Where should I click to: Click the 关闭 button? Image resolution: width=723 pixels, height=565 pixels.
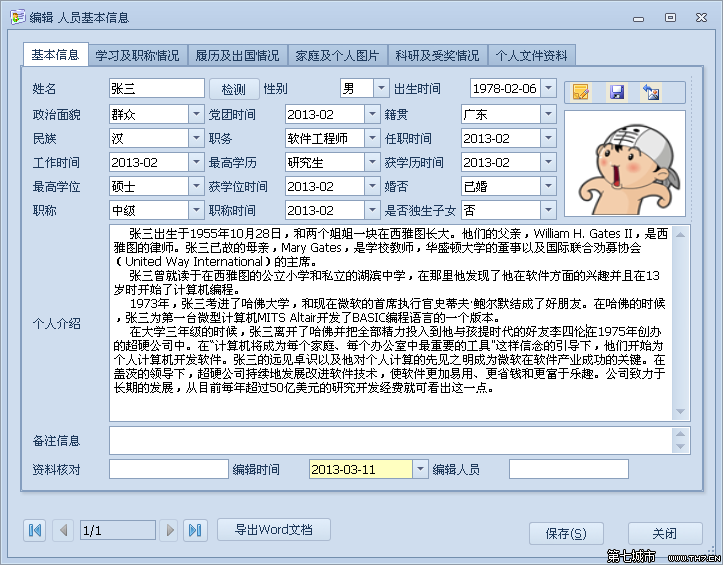click(665, 534)
